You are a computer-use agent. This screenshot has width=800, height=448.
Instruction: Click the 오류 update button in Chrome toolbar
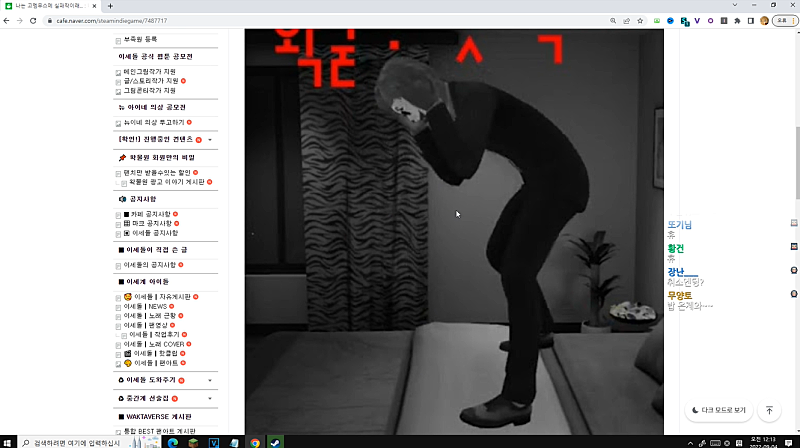tap(785, 21)
